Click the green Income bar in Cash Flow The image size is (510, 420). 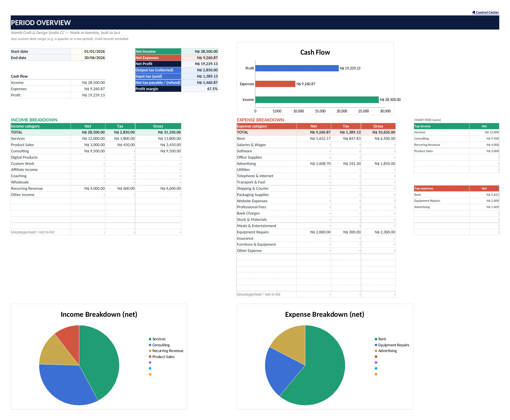317,100
